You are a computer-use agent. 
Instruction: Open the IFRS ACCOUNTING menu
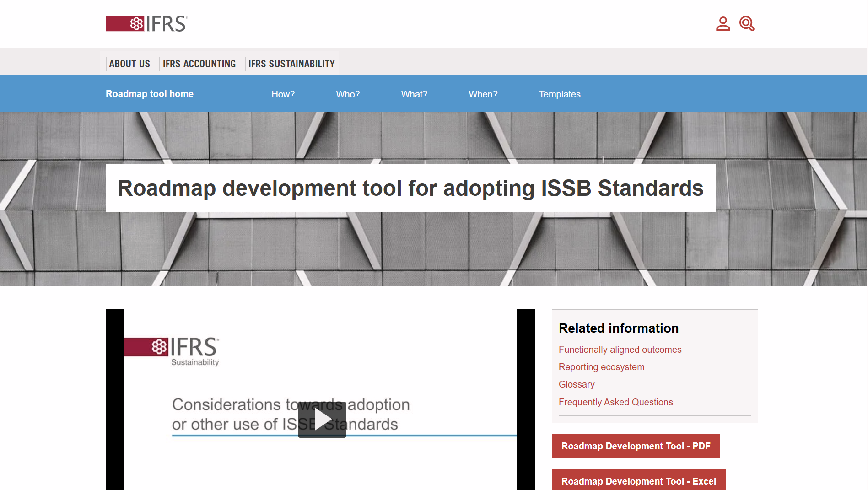click(199, 64)
